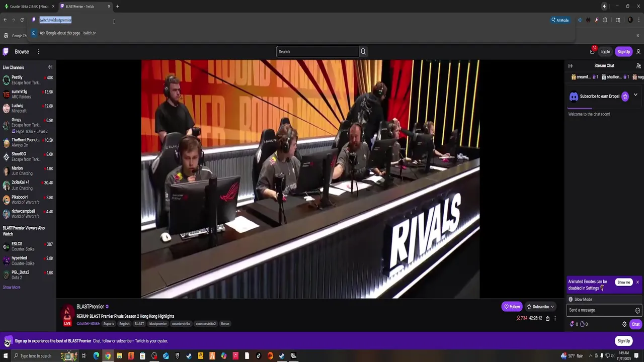Image resolution: width=644 pixels, height=362 pixels.
Task: Follow the BLASTPremier channel
Action: [512, 307]
